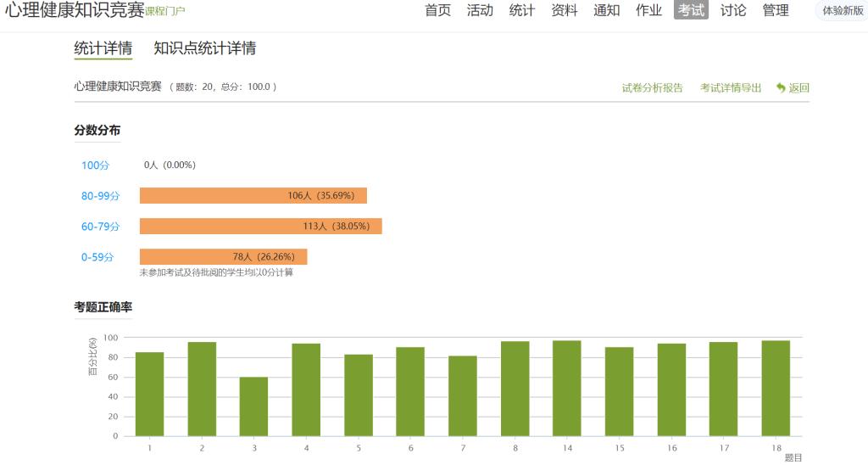
Task: Click the green bar for question 3
Action: tap(253, 406)
